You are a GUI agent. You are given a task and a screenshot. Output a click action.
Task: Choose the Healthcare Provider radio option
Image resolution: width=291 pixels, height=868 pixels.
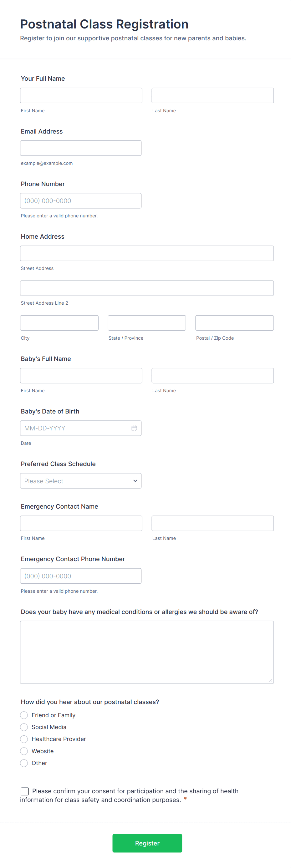pyautogui.click(x=24, y=739)
